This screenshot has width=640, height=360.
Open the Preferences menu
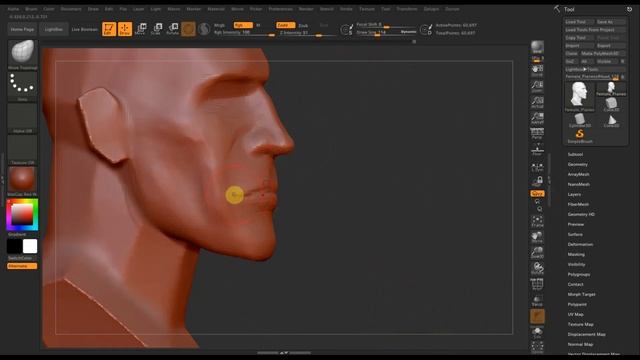pos(280,9)
